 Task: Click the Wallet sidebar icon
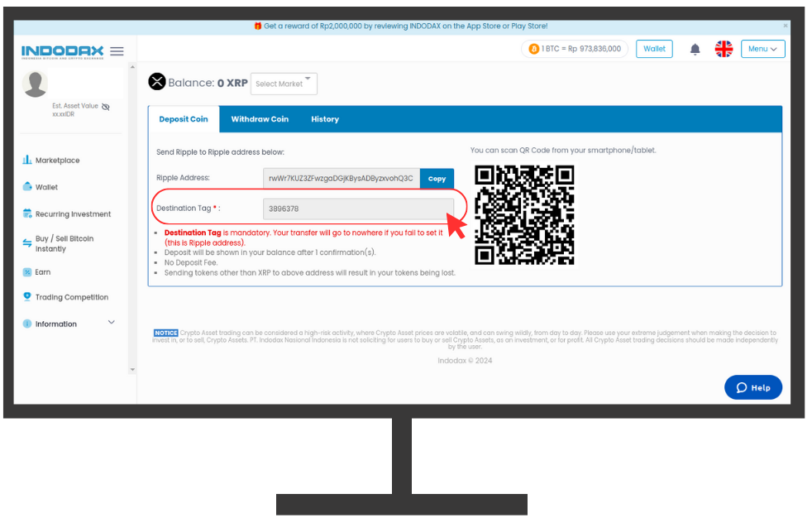(x=27, y=186)
